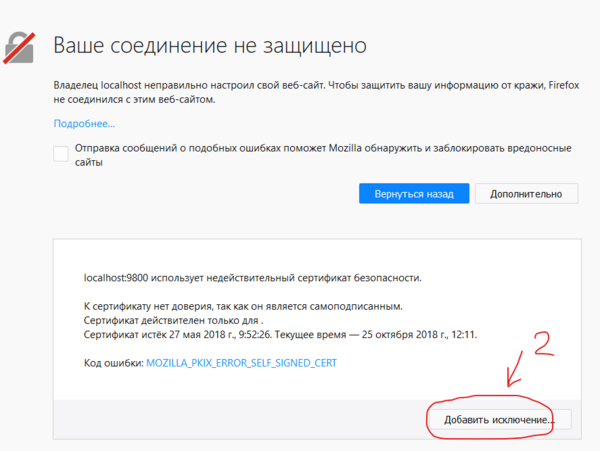Tick the error reporting checkbox

pyautogui.click(x=61, y=153)
